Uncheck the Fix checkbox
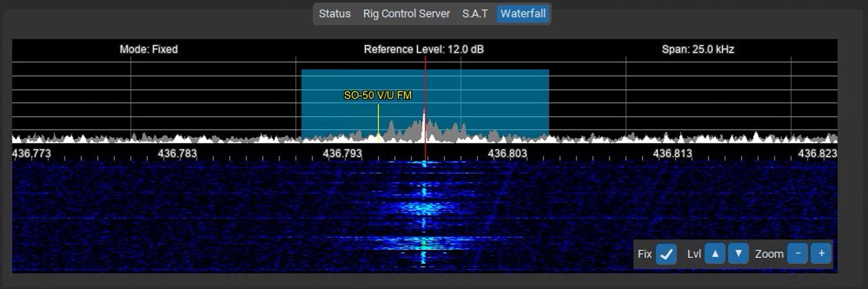Viewport: 868px width, 289px height. [667, 254]
